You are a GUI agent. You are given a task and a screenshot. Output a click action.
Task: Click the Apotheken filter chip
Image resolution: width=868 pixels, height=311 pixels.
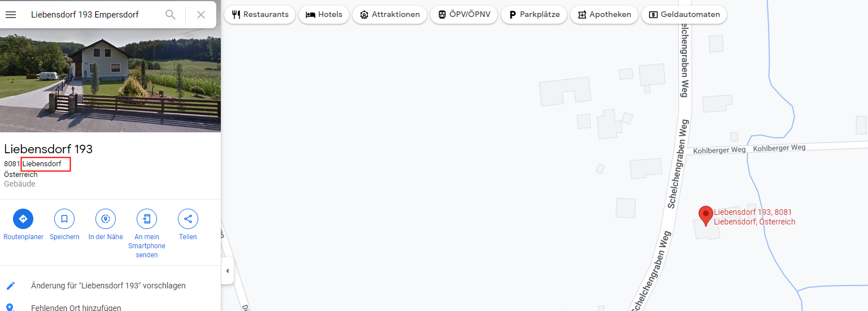(x=604, y=15)
